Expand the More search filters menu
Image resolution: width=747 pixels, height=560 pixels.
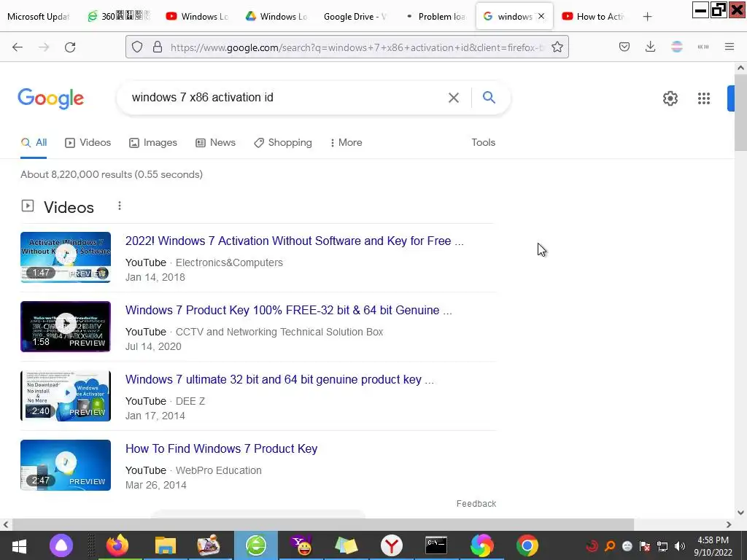click(346, 143)
